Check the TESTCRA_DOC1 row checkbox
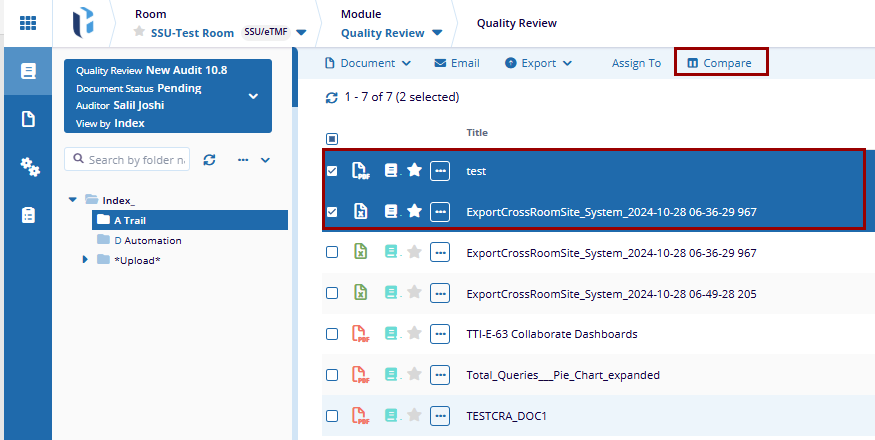The height and width of the screenshot is (440, 875). click(x=332, y=415)
